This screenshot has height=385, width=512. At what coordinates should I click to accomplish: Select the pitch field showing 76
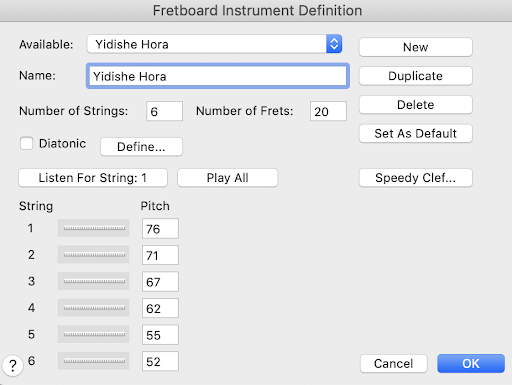tap(160, 229)
